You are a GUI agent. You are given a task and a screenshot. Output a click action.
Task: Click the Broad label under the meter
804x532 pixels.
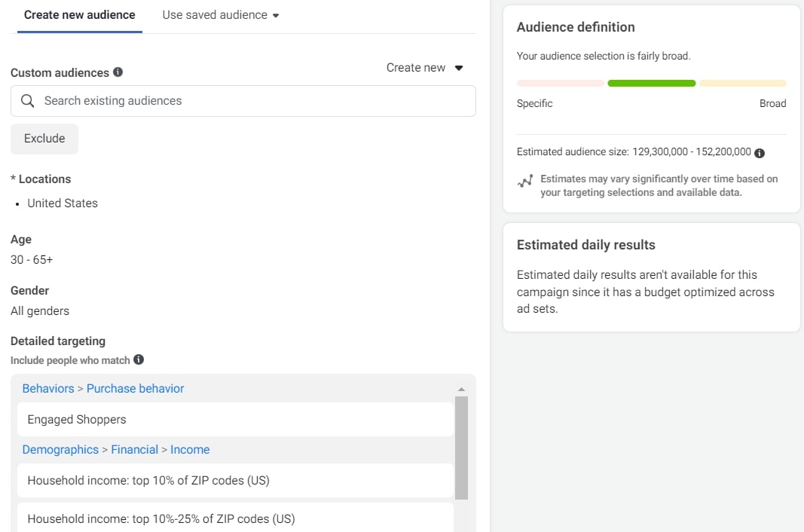point(772,104)
